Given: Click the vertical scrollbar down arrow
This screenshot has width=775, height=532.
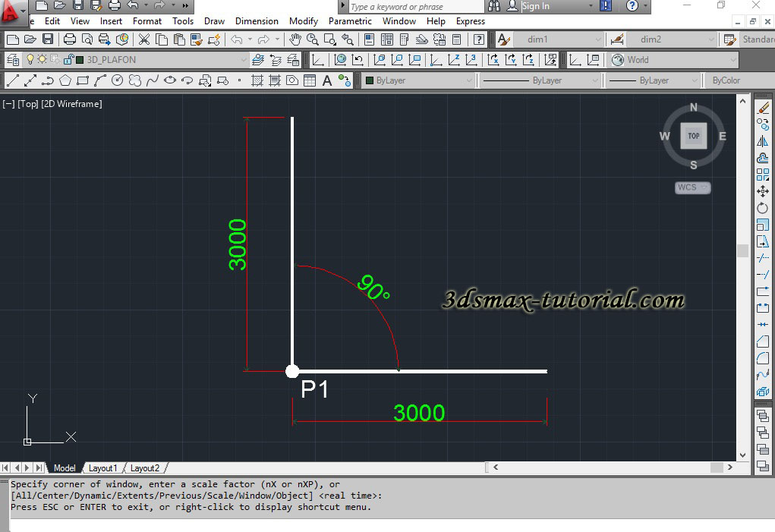Looking at the screenshot, I should point(742,455).
